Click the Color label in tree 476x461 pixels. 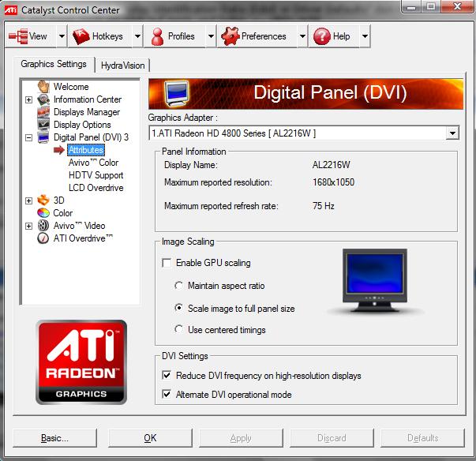pyautogui.click(x=63, y=213)
